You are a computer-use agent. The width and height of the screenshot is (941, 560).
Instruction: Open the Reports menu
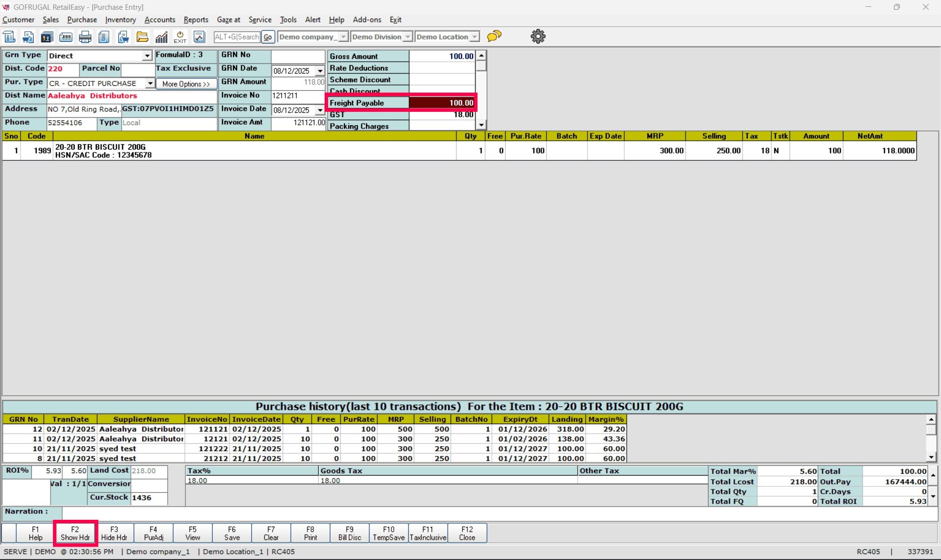click(x=196, y=20)
